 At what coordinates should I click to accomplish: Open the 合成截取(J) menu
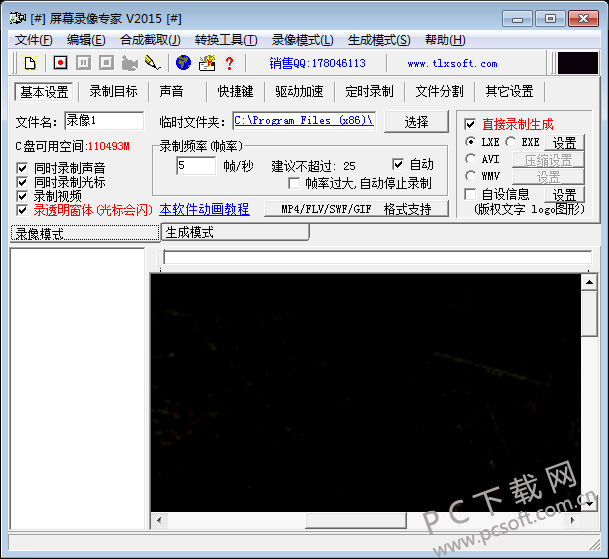pos(150,40)
